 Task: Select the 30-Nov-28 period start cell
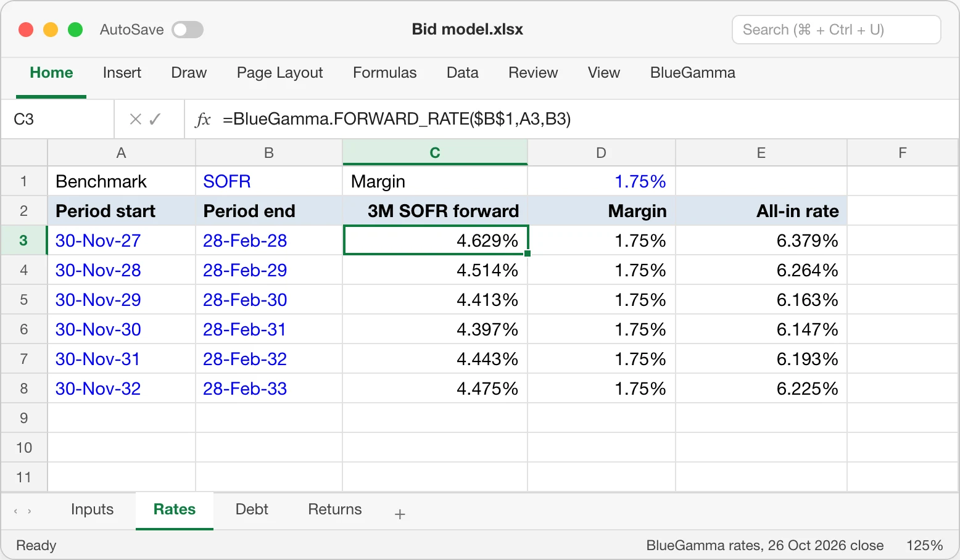(122, 270)
